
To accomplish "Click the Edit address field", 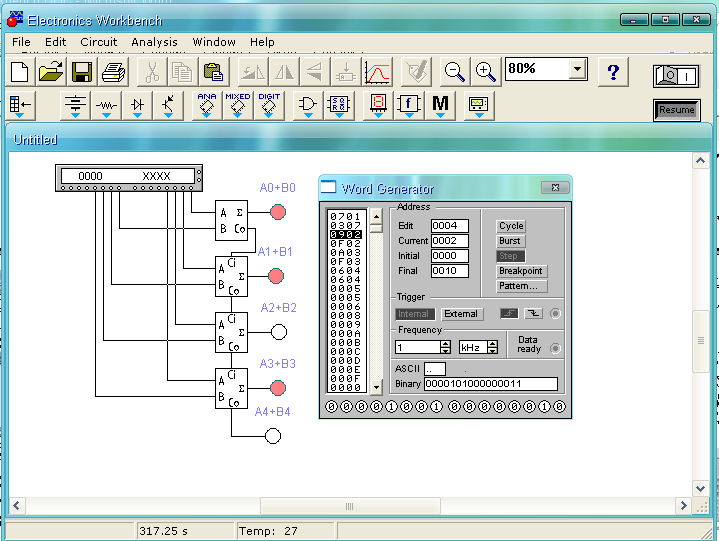I will (x=450, y=226).
